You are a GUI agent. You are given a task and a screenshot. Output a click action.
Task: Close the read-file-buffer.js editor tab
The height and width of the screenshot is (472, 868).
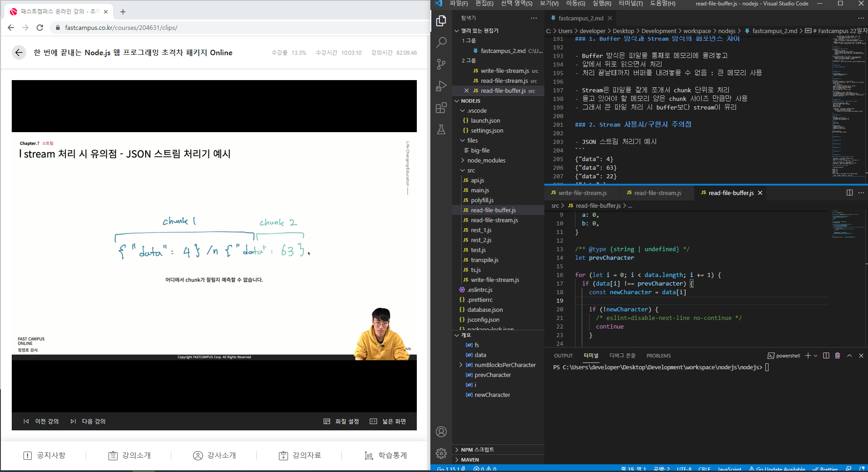760,193
